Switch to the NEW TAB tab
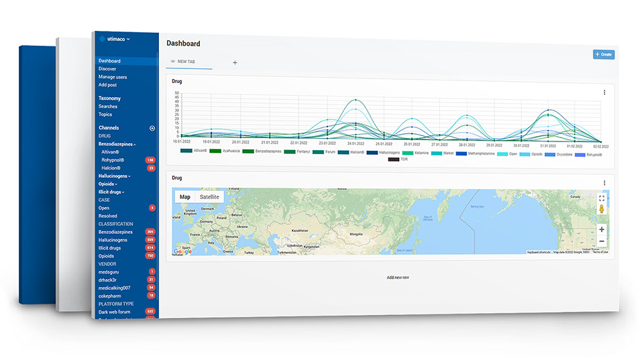The height and width of the screenshot is (362, 644). pyautogui.click(x=186, y=62)
